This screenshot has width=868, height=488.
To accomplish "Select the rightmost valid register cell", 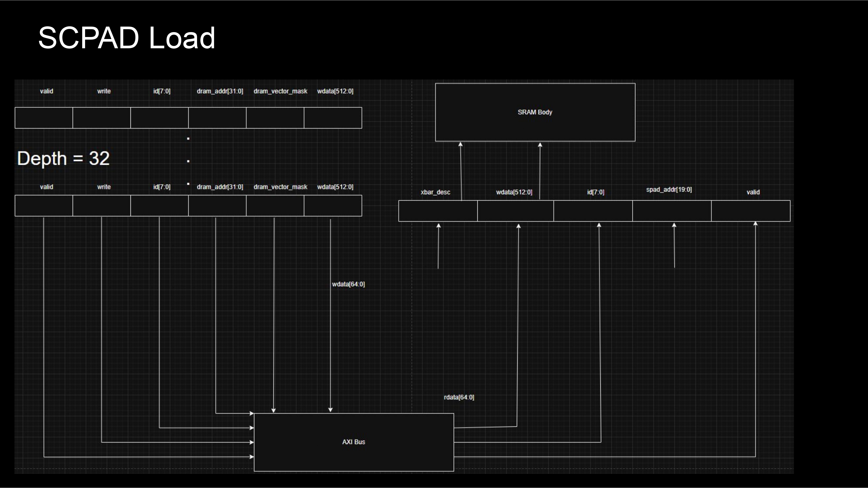I will [x=751, y=211].
